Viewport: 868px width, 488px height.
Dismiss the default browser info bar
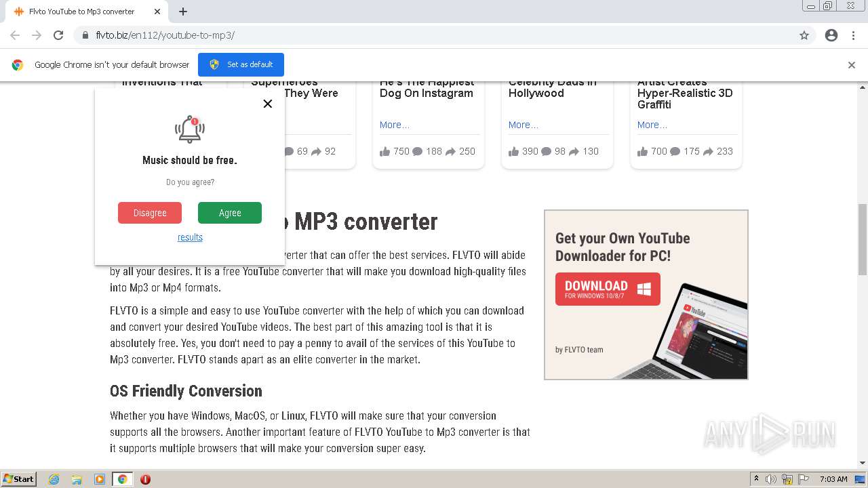[x=852, y=65]
